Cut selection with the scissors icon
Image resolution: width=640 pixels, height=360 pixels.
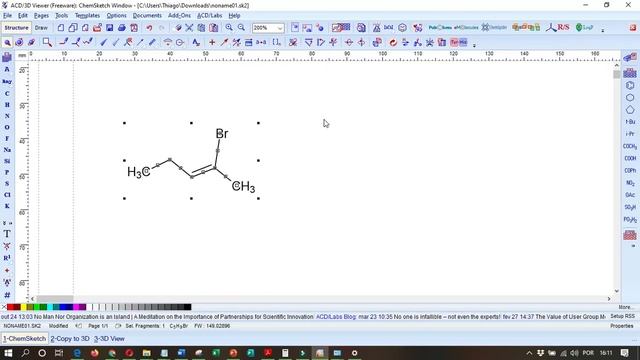point(189,28)
